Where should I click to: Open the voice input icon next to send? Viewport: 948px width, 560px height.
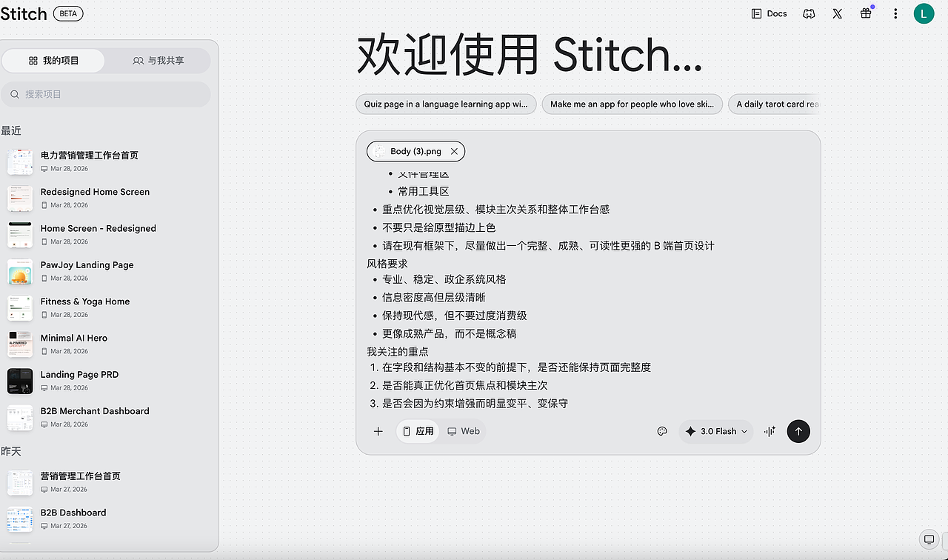pyautogui.click(x=770, y=430)
